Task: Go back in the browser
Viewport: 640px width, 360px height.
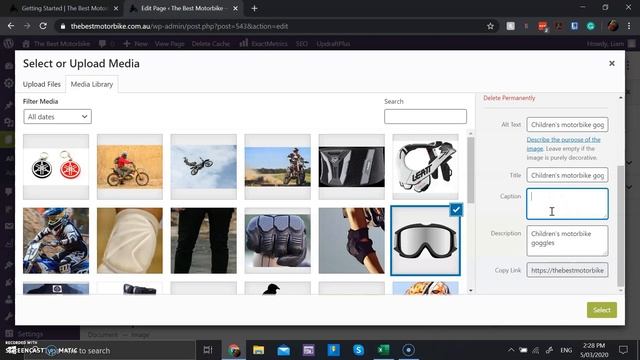Action: (x=11, y=26)
